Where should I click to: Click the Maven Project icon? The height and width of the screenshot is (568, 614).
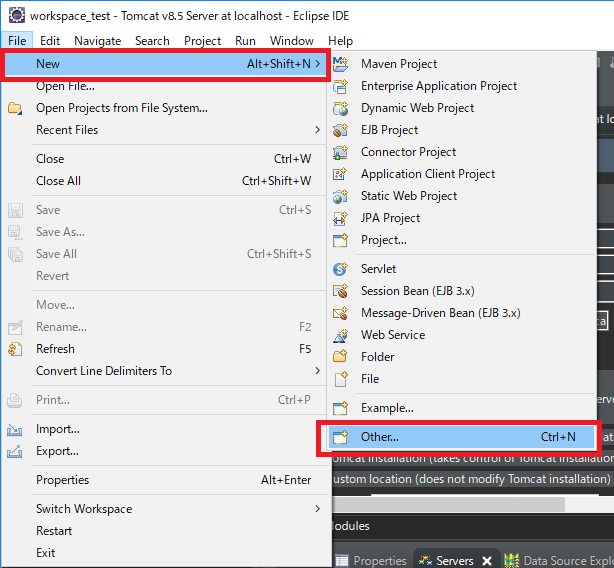click(340, 64)
